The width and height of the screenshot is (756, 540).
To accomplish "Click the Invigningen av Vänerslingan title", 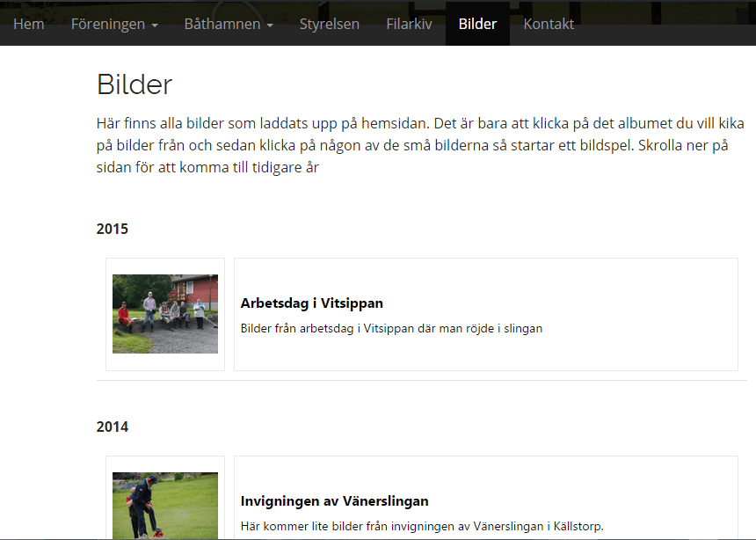I will pos(334,501).
